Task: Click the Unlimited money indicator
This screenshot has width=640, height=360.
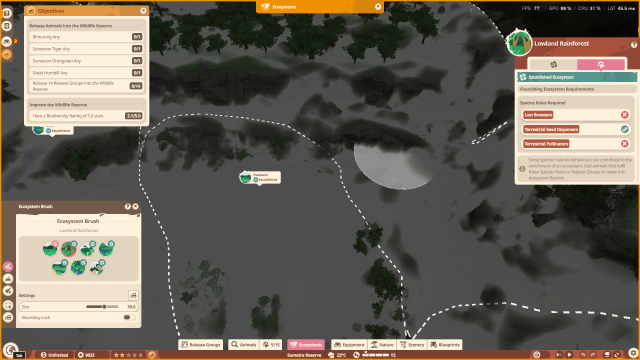Action: pos(54,355)
